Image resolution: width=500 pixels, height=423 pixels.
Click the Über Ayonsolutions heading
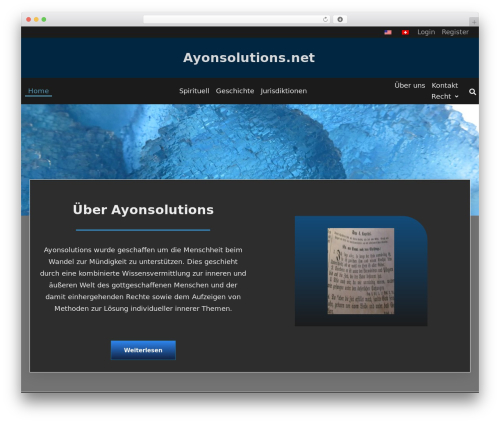(143, 210)
